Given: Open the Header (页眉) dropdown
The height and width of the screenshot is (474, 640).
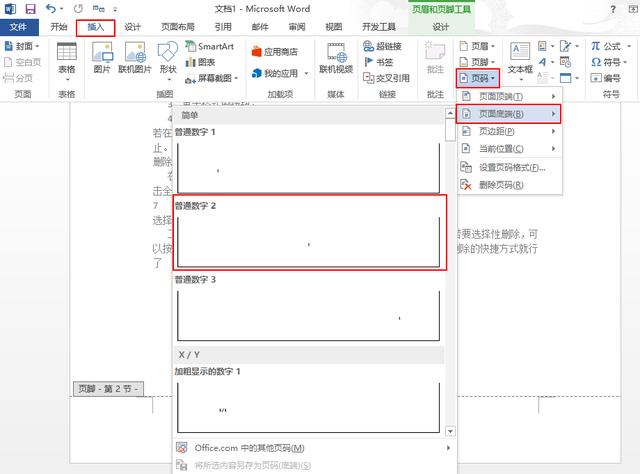Looking at the screenshot, I should (x=477, y=46).
